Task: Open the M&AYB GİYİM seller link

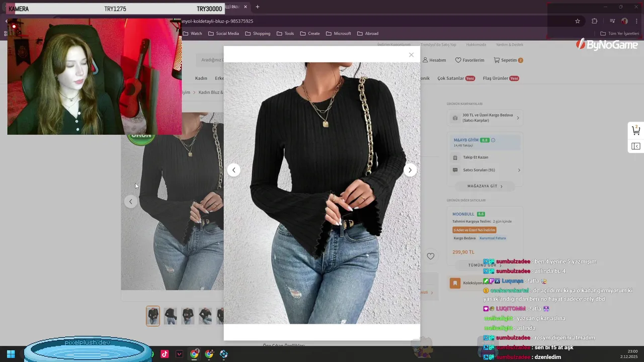Action: pyautogui.click(x=466, y=140)
